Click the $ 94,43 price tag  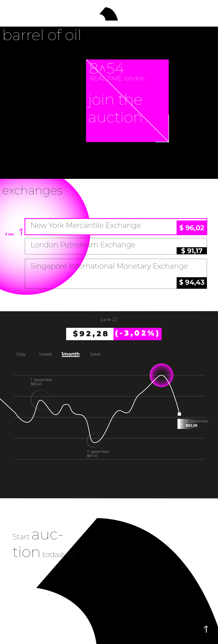192,283
